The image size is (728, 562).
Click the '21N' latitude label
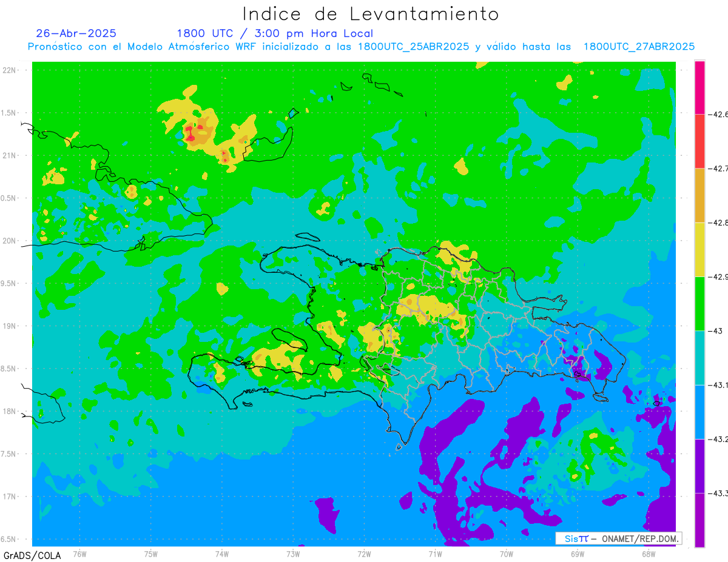point(10,155)
